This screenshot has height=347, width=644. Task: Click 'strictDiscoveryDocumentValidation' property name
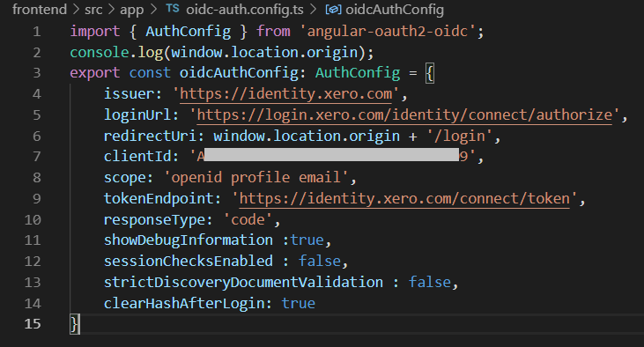[243, 282]
